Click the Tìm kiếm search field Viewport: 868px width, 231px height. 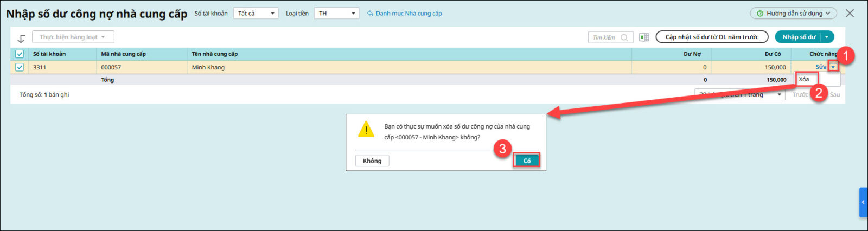603,37
